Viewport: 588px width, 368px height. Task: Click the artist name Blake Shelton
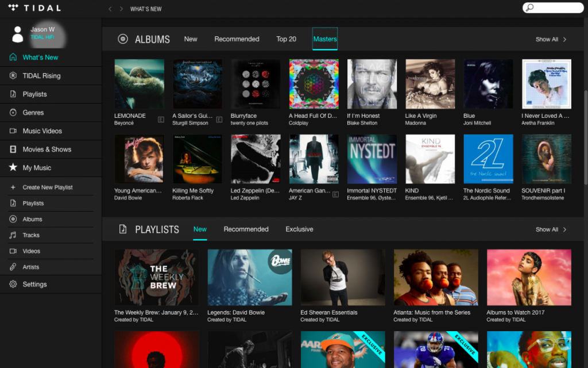click(362, 123)
